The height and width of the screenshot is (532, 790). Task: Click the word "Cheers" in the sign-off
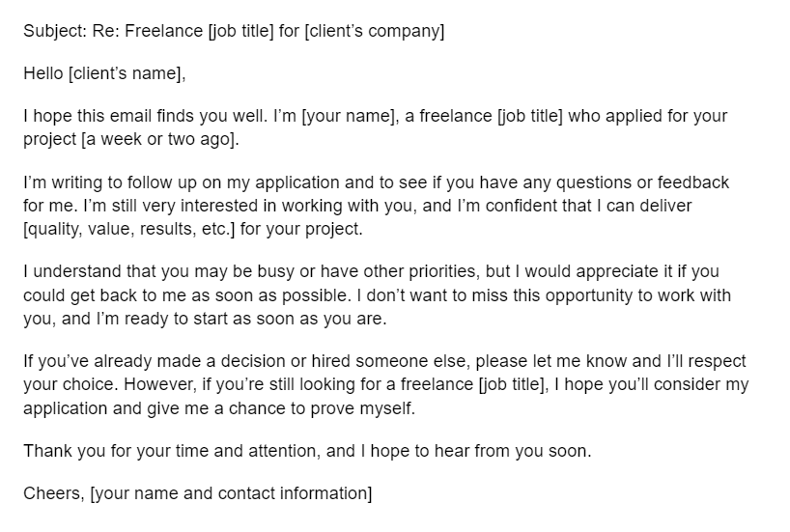pyautogui.click(x=51, y=492)
